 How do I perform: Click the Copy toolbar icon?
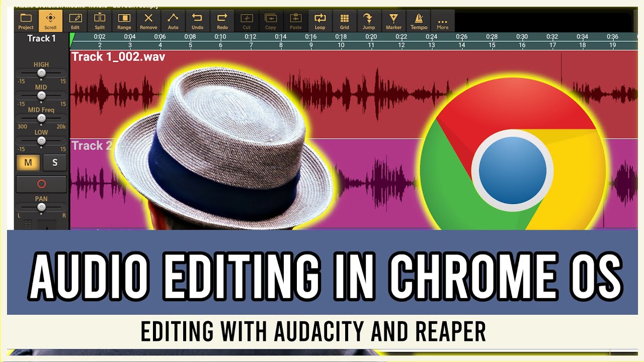pyautogui.click(x=271, y=21)
